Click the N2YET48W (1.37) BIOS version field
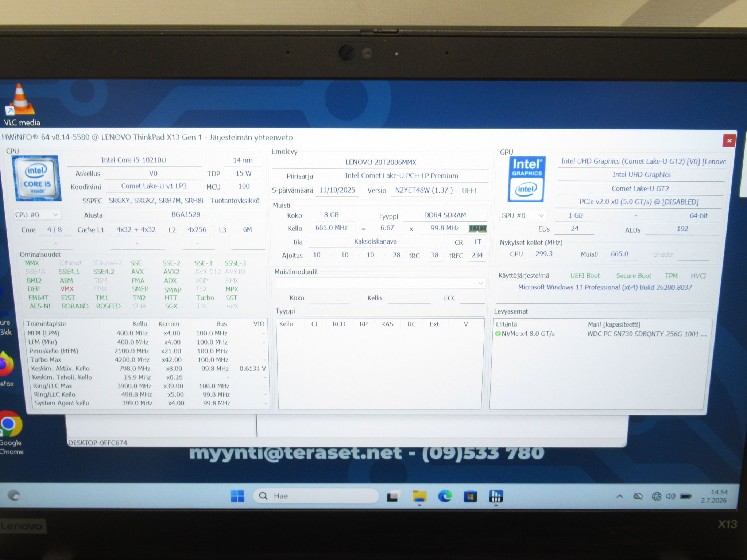This screenshot has width=747, height=560. pyautogui.click(x=424, y=190)
